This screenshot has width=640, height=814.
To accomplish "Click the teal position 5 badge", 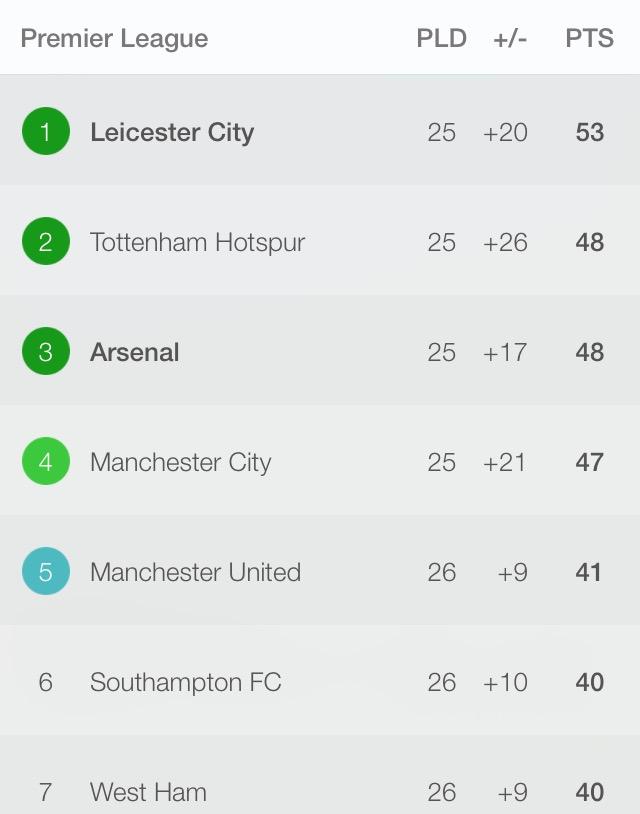I will (x=46, y=572).
